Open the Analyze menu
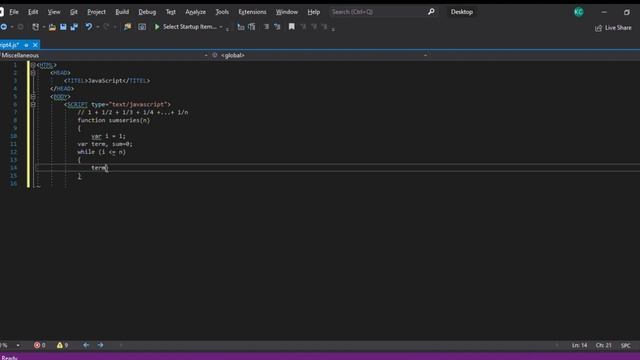This screenshot has width=640, height=360. click(x=196, y=12)
